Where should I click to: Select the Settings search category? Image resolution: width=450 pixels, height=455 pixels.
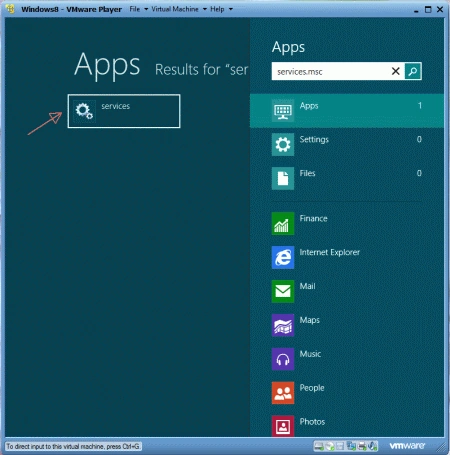coord(347,145)
